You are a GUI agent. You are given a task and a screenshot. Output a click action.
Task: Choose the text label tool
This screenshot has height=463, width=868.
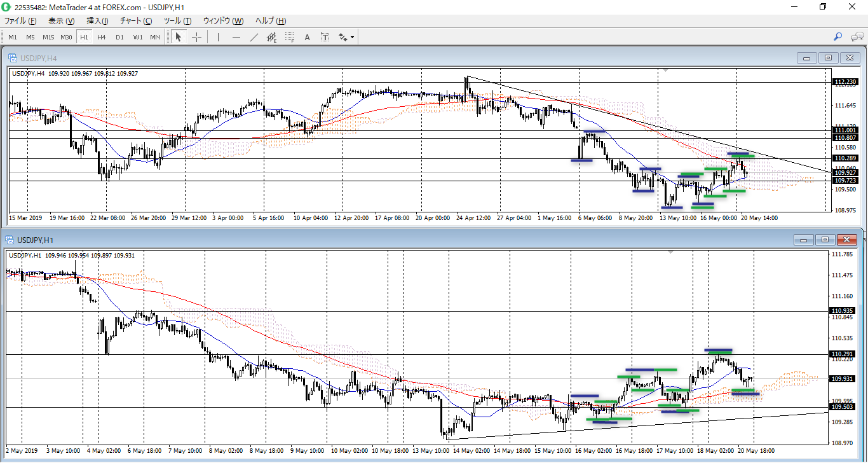pos(325,37)
